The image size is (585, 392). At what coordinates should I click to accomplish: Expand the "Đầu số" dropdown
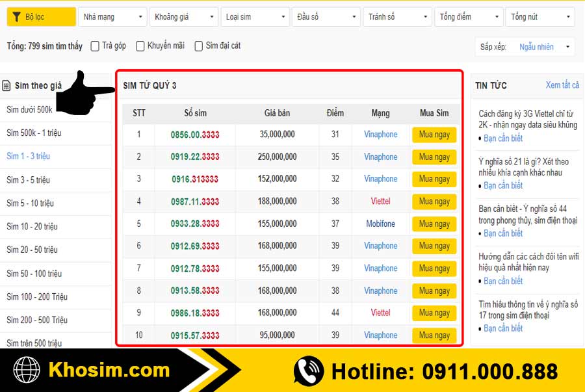pos(326,17)
